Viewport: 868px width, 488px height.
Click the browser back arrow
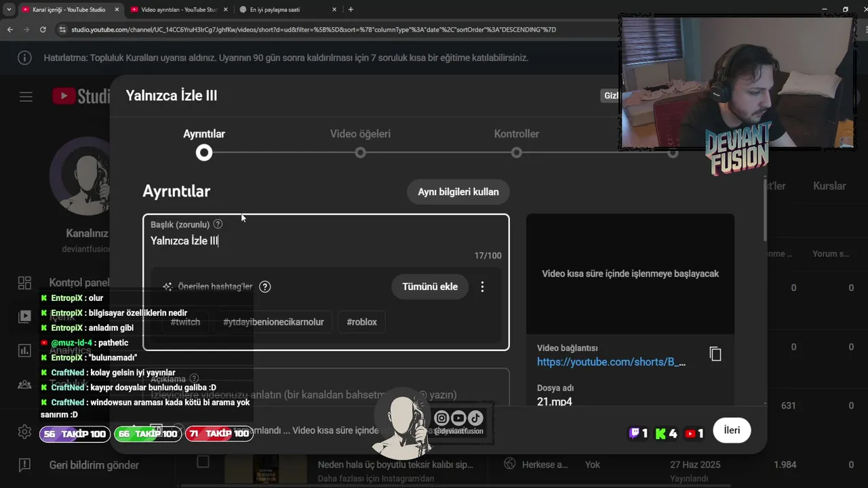point(10,30)
